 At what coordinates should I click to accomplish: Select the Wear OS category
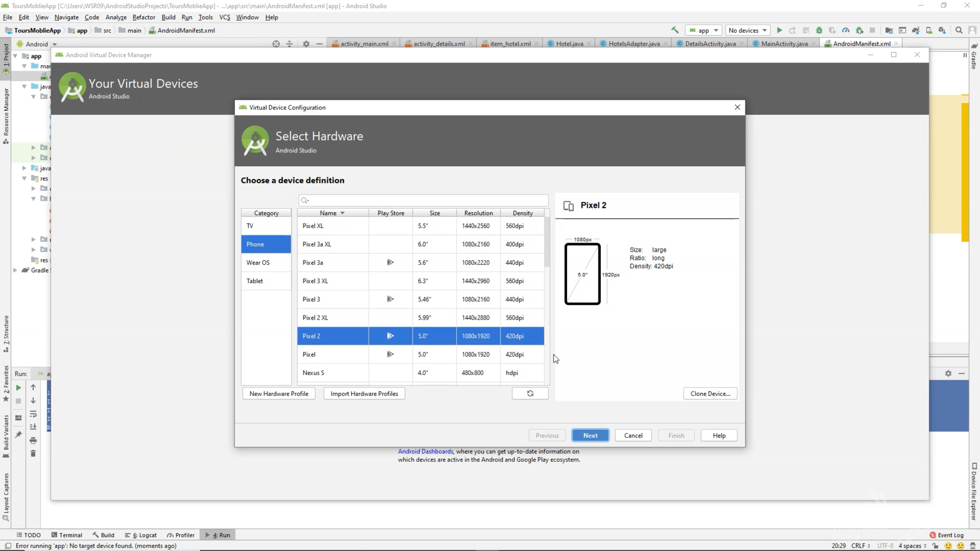[x=266, y=262]
